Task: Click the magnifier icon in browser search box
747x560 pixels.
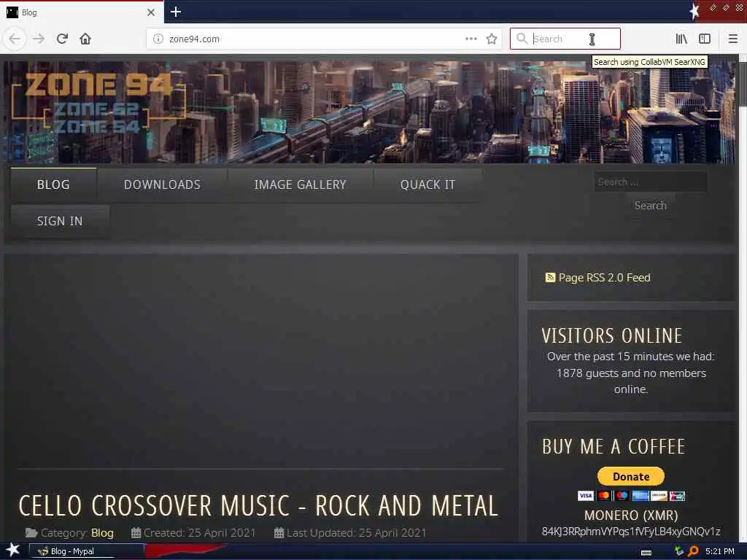Action: pyautogui.click(x=522, y=39)
